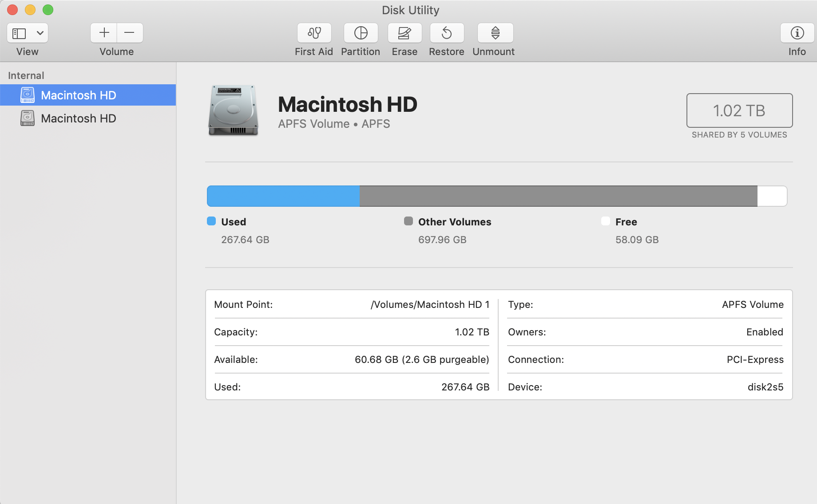Click the Erase disk icon

pyautogui.click(x=405, y=33)
